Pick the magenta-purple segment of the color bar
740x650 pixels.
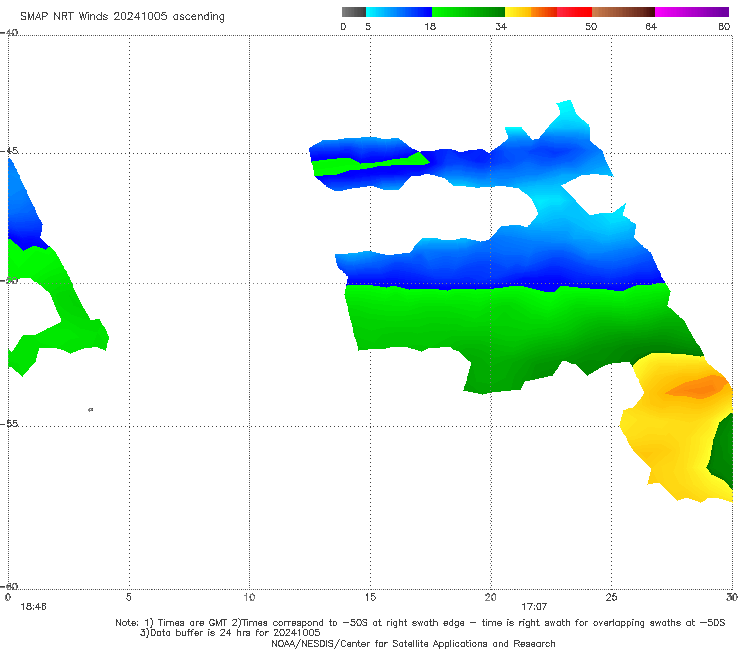[x=692, y=12]
